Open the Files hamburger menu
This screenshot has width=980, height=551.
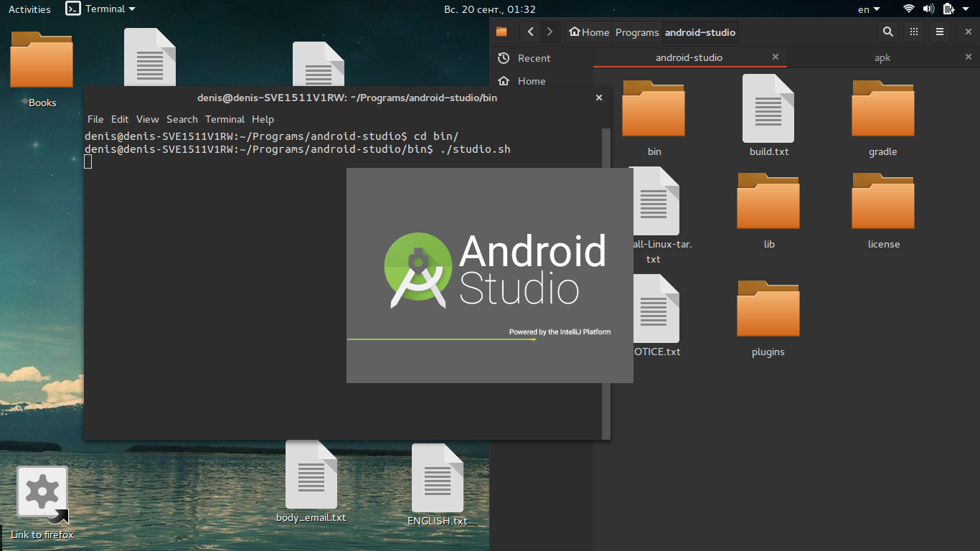[940, 32]
